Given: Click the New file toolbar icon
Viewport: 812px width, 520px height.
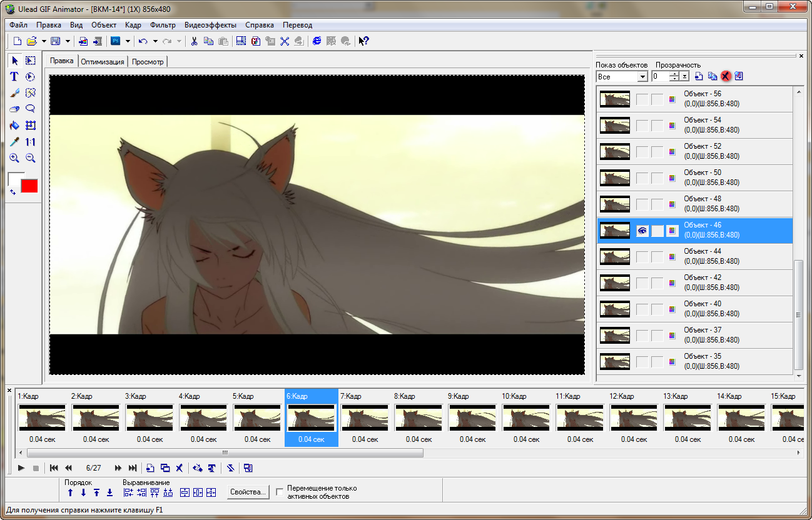Looking at the screenshot, I should coord(18,41).
